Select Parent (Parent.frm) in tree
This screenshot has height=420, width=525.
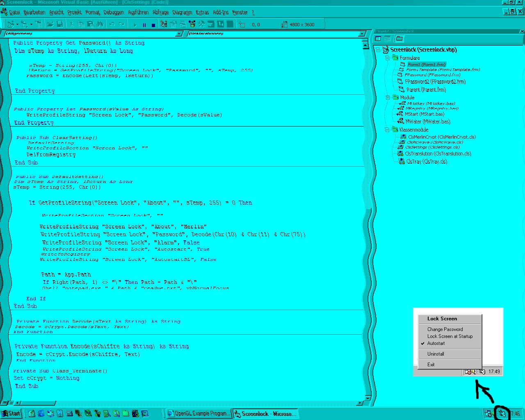pyautogui.click(x=426, y=90)
